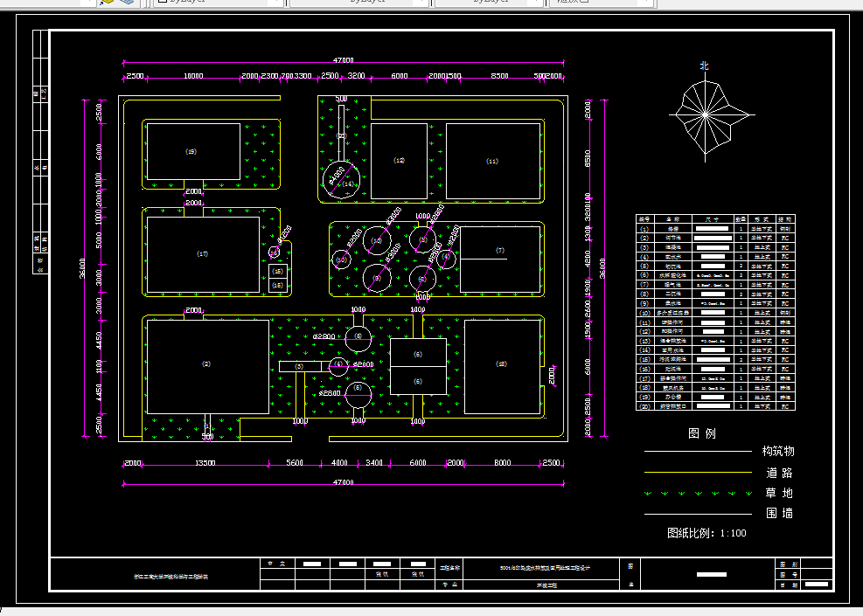Viewport: 863px width, 616px height.
Task: Select building label (11) in the site plan
Action: [492, 161]
